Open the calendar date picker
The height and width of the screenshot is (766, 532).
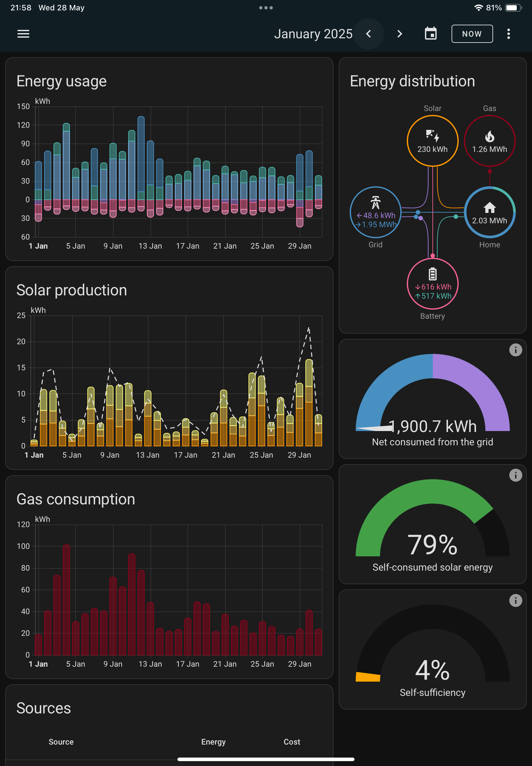[x=431, y=34]
